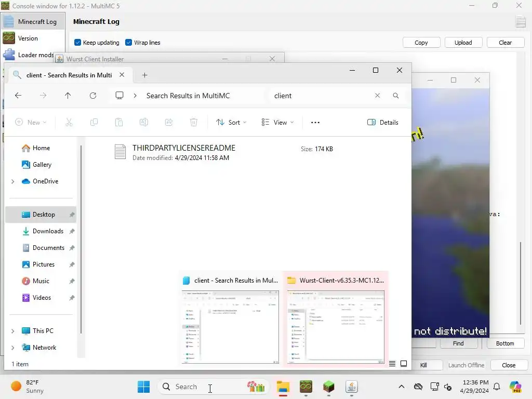Screen dimensions: 532x399
Task: Expand the OneDrive tree node
Action: tap(13, 181)
